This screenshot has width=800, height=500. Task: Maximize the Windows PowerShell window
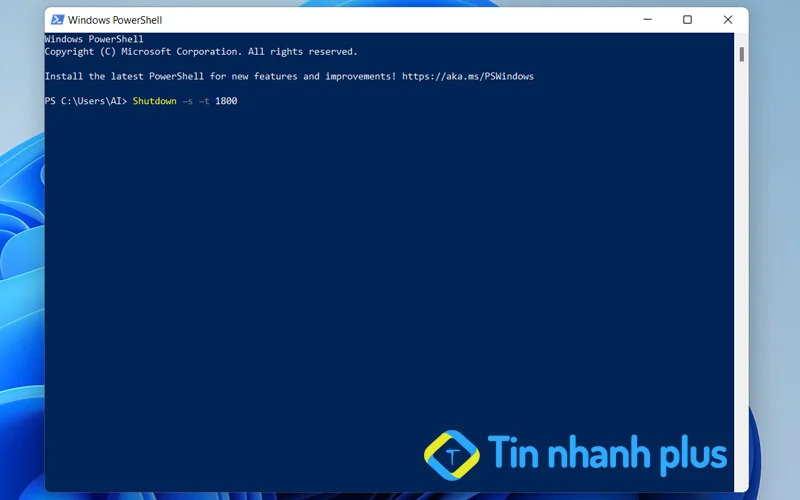687,19
